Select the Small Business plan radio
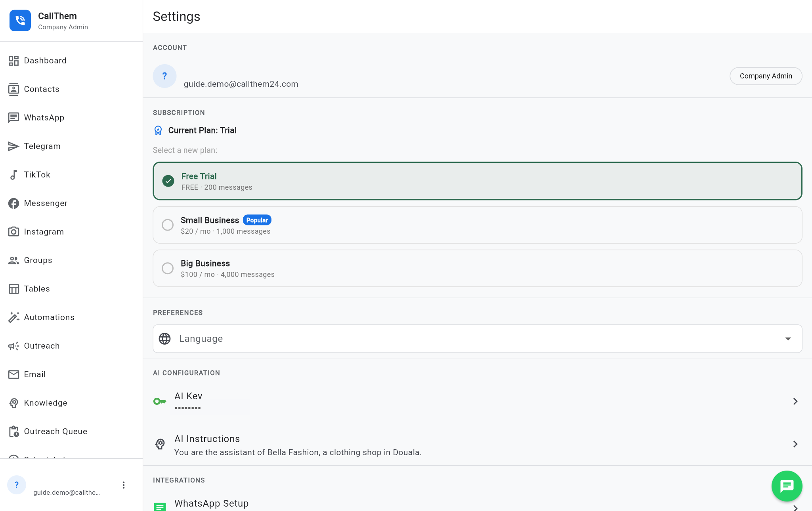Viewport: 812px width, 511px height. tap(168, 225)
